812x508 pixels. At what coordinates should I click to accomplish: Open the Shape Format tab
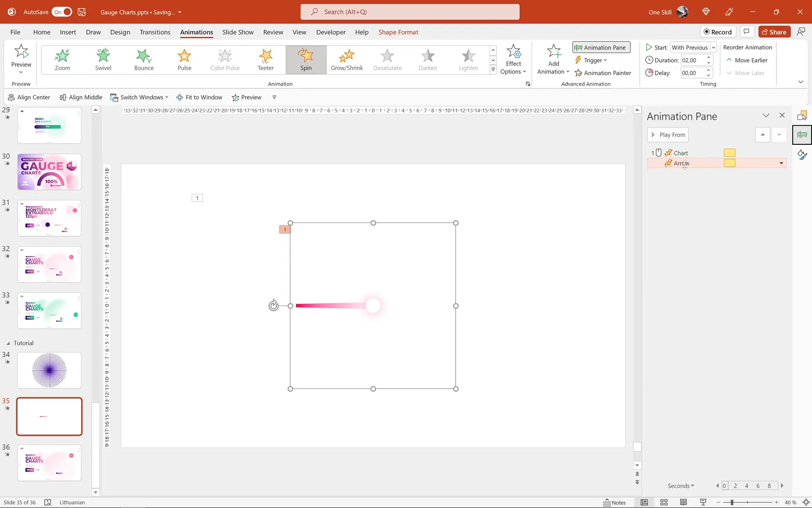click(398, 32)
